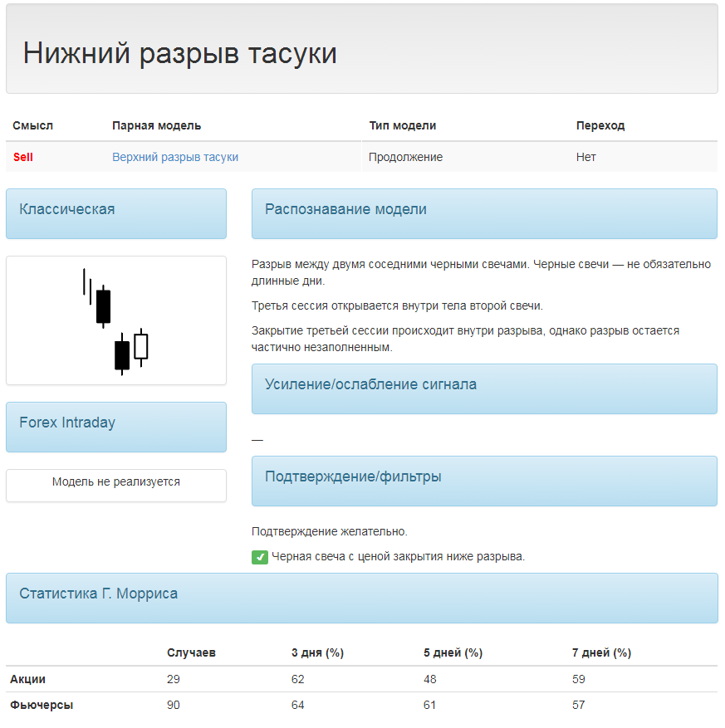Viewport: 725px width, 728px height.
Task: Click the Тип модели column header
Action: (403, 126)
